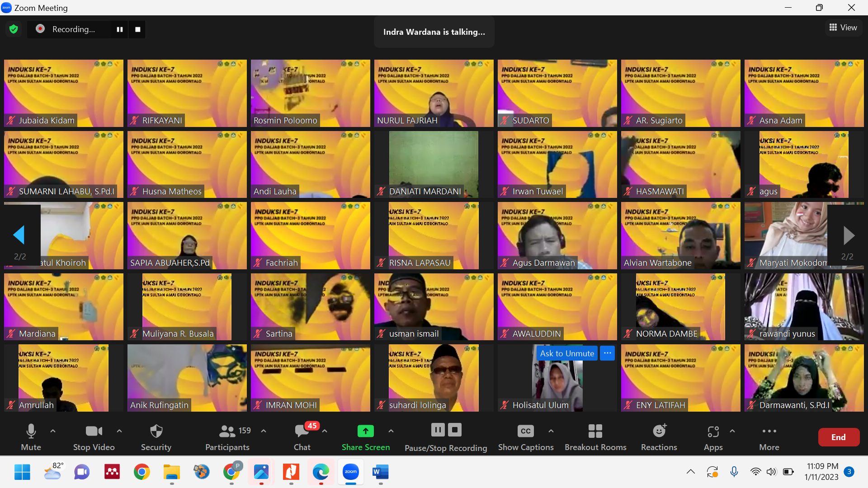The height and width of the screenshot is (488, 868).
Task: Expand audio options arrow next to Mute
Action: coord(53,431)
